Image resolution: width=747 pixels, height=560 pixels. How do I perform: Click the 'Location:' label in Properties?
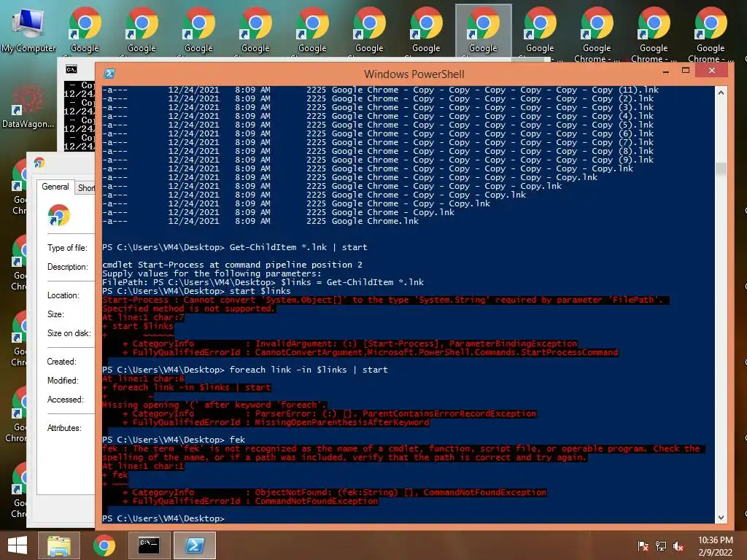63,295
